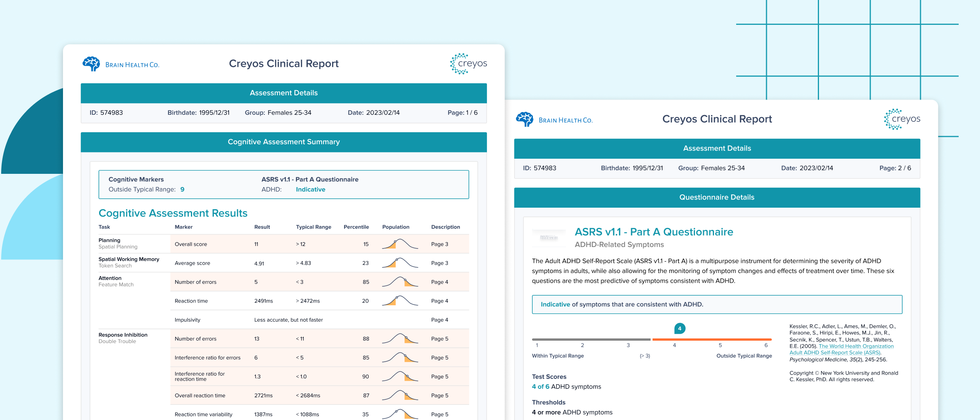Click the Interference ratio for errors population curve
Screen dimensions: 980x420
400,357
